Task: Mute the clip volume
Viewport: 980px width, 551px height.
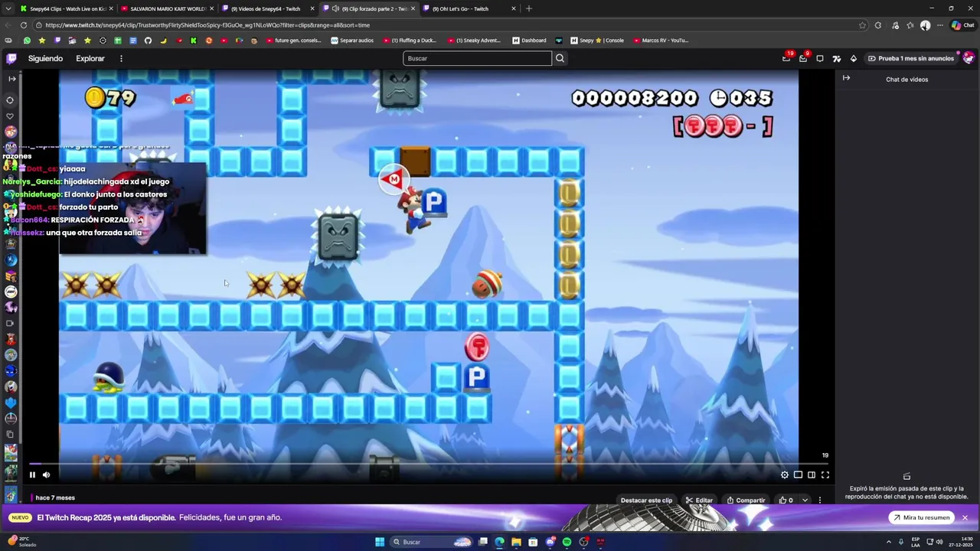Action: 47,474
